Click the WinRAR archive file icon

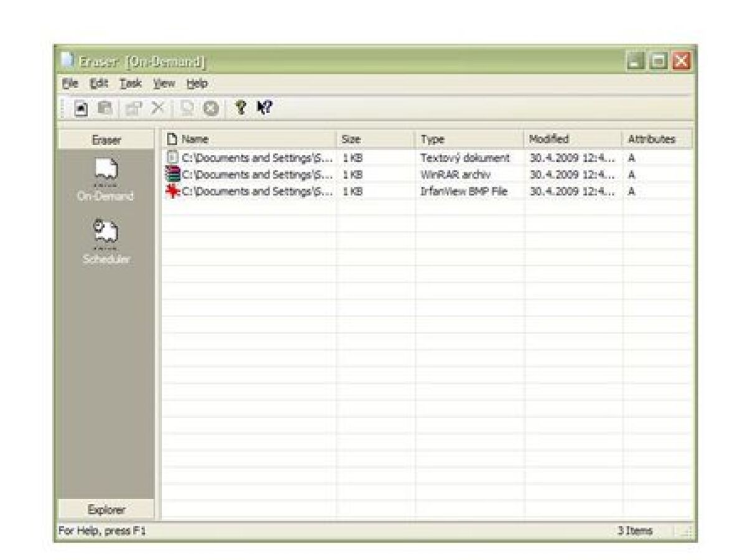[x=172, y=175]
